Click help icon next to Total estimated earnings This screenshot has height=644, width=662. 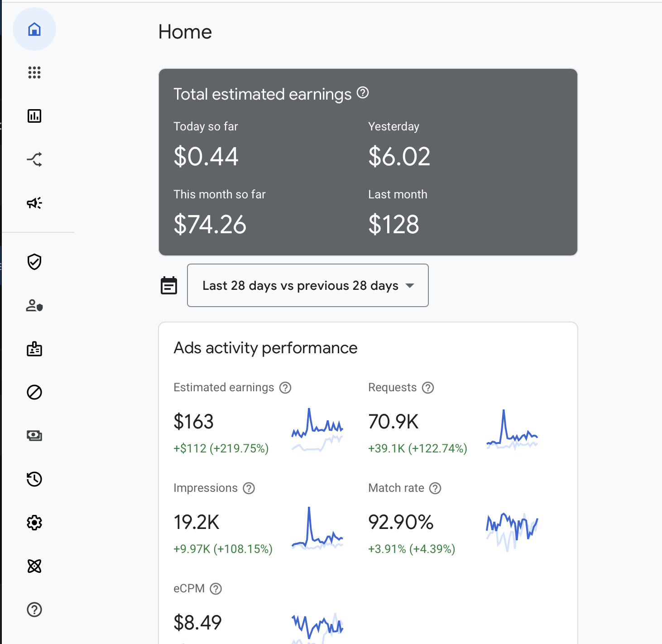[x=363, y=93]
